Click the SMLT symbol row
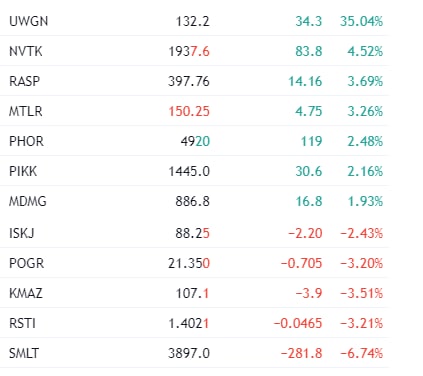The height and width of the screenshot is (376, 423). 194,353
